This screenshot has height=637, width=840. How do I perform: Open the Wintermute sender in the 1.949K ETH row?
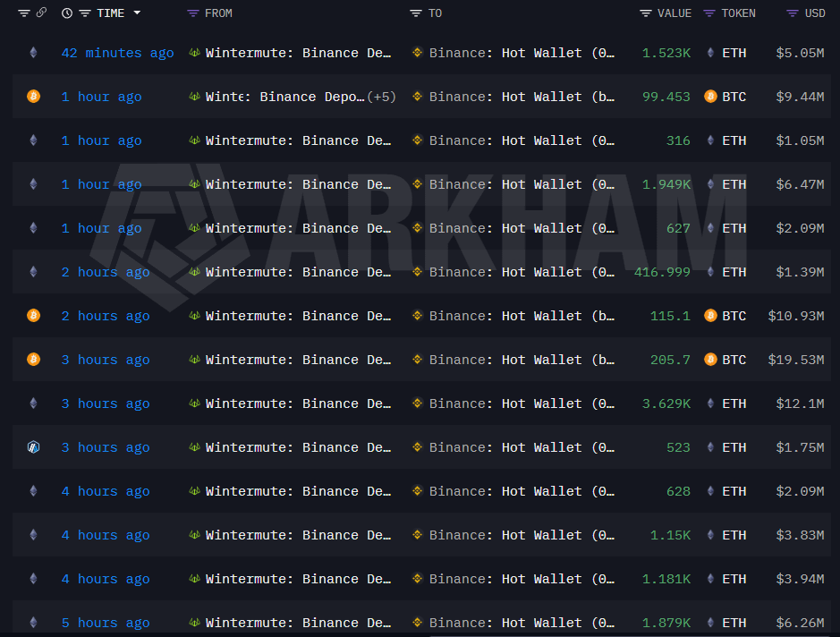[x=299, y=184]
